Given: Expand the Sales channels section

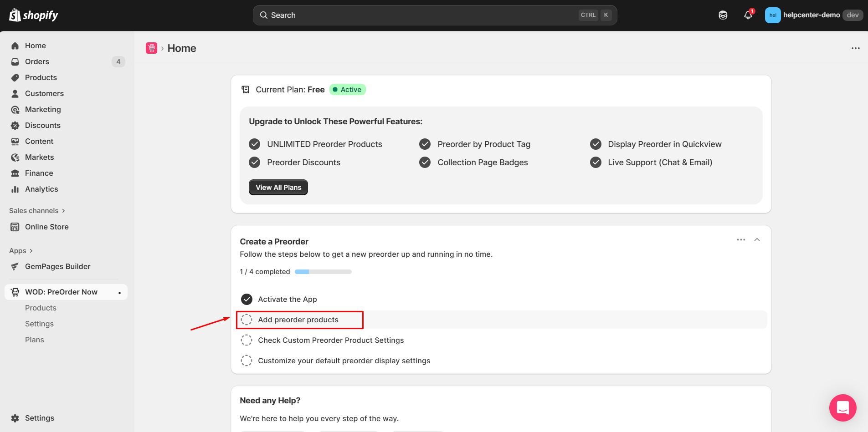Looking at the screenshot, I should tap(37, 211).
